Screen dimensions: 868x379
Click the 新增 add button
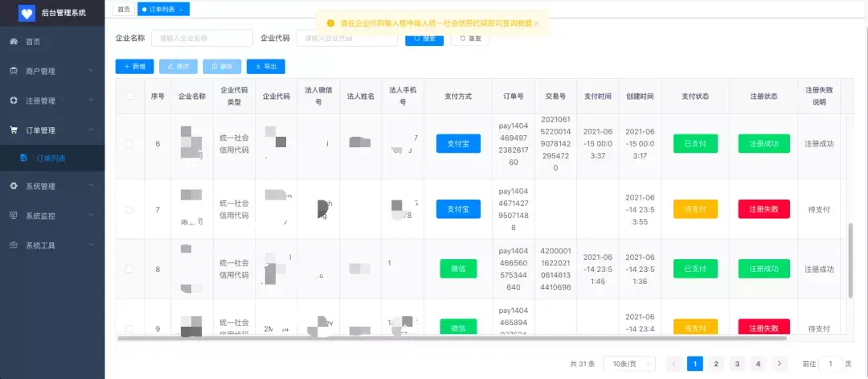pyautogui.click(x=134, y=67)
